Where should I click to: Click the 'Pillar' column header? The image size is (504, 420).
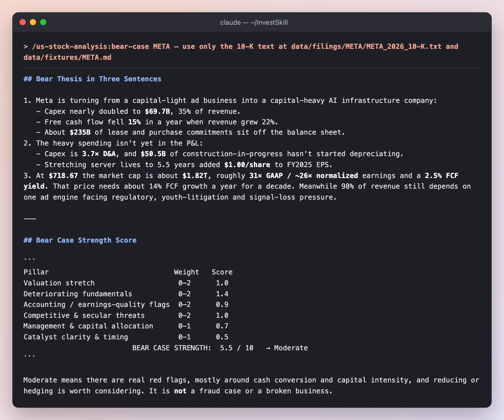(x=36, y=272)
